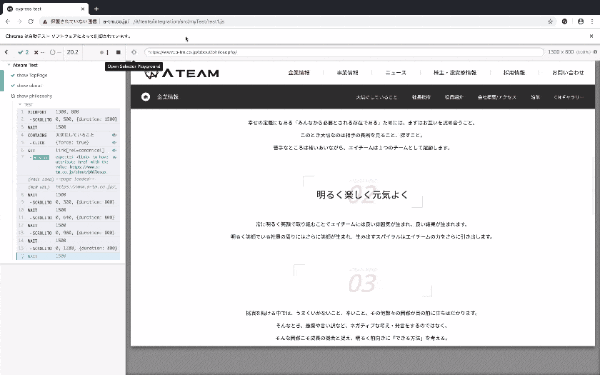
Task: Click the SCROLLTO 0, 1200 command row
Action: point(68,248)
